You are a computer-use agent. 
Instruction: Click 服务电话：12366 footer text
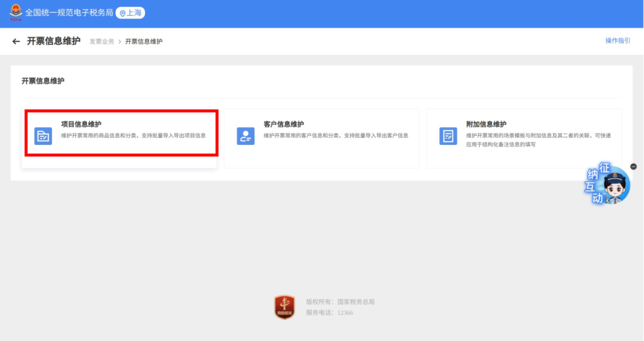click(329, 312)
